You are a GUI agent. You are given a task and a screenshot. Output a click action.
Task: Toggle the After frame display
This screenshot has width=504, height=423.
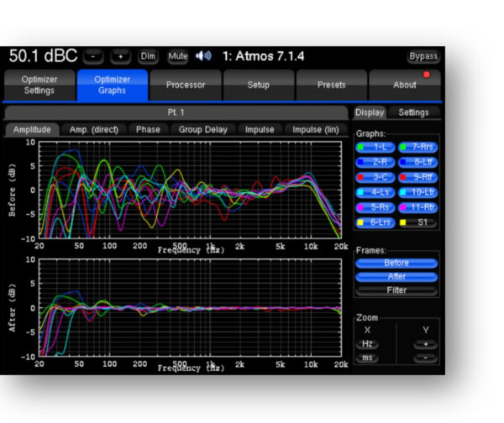pos(396,276)
